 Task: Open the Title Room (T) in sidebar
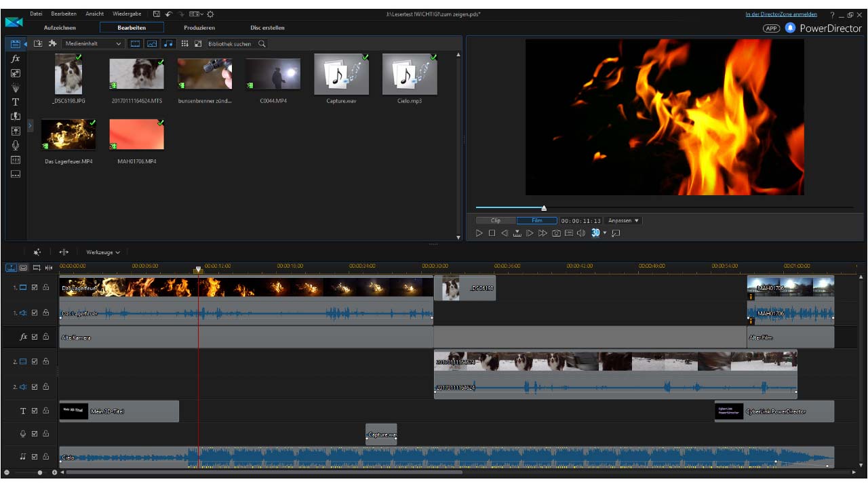point(16,102)
